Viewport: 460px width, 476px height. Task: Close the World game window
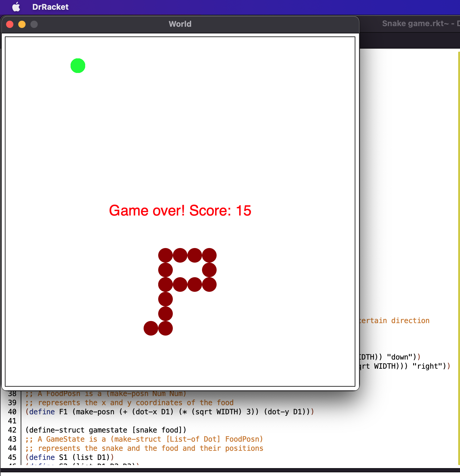pyautogui.click(x=10, y=24)
